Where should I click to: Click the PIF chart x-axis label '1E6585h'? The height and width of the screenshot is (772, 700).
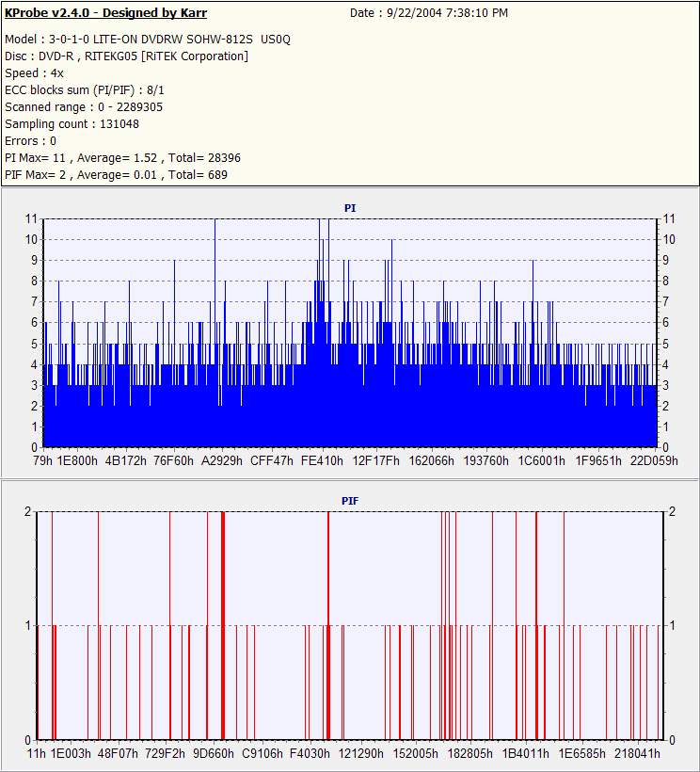[x=582, y=754]
